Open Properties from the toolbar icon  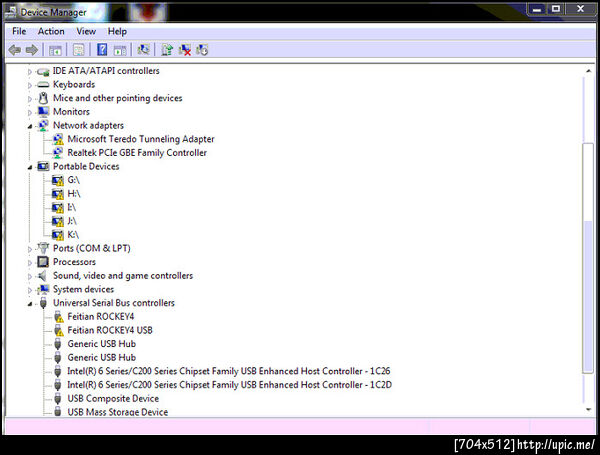coord(78,50)
